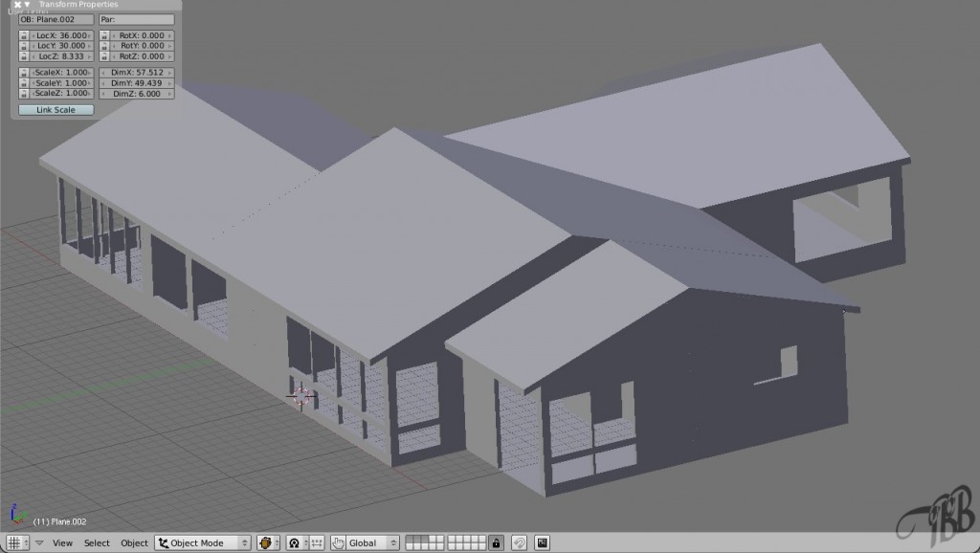Viewport: 980px width, 553px height.
Task: Open the Object menu
Action: 134,543
